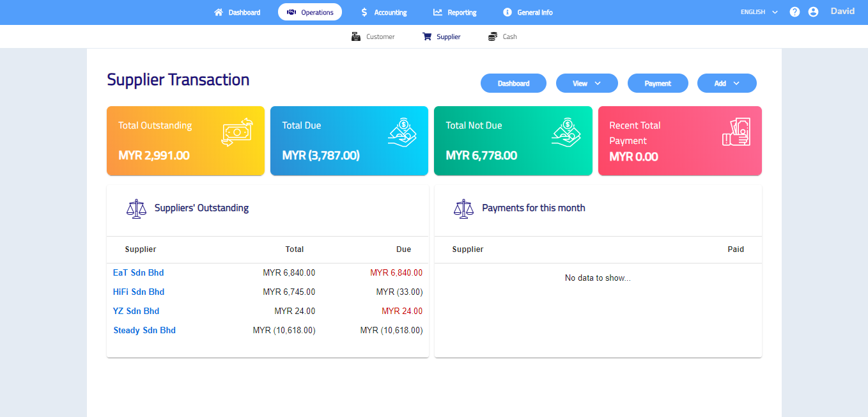The width and height of the screenshot is (868, 417).
Task: Open the user profile account icon
Action: (813, 12)
